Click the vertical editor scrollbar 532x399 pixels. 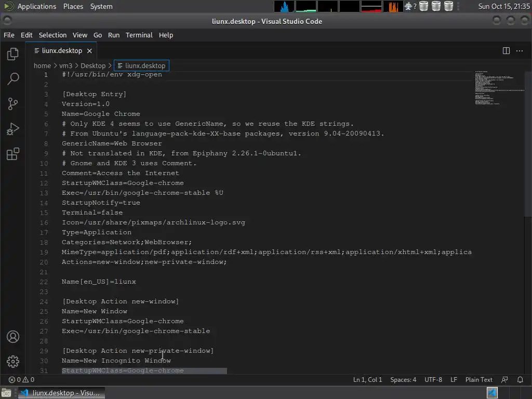528,144
